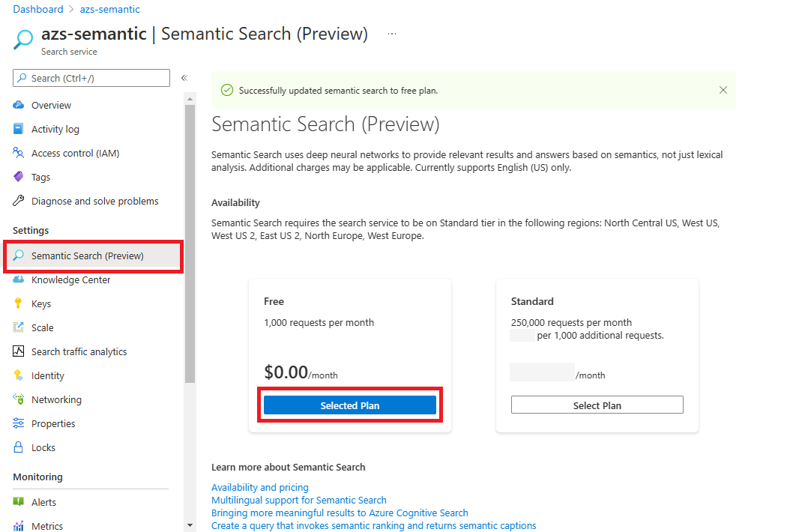Click the Keys key icon
This screenshot has height=532, width=802.
tap(19, 304)
